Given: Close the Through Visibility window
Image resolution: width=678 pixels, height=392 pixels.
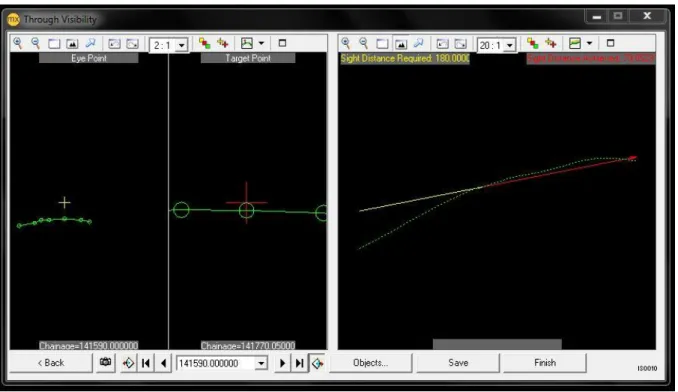Looking at the screenshot, I should (x=647, y=16).
